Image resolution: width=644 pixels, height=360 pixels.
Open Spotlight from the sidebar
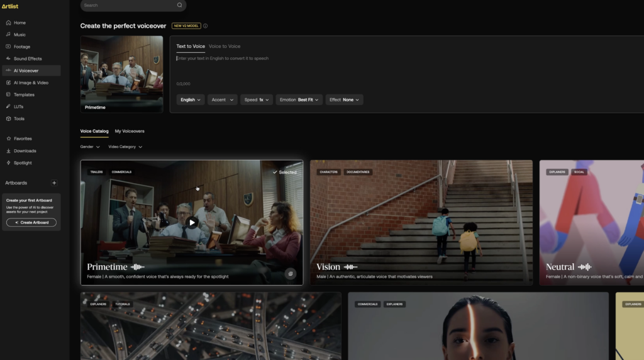(23, 163)
